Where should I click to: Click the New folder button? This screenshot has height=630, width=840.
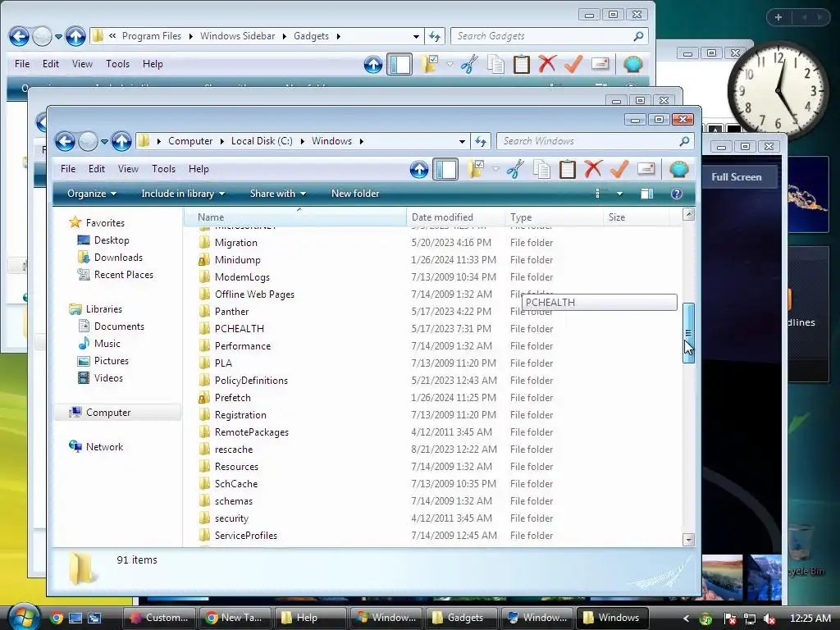(x=355, y=194)
